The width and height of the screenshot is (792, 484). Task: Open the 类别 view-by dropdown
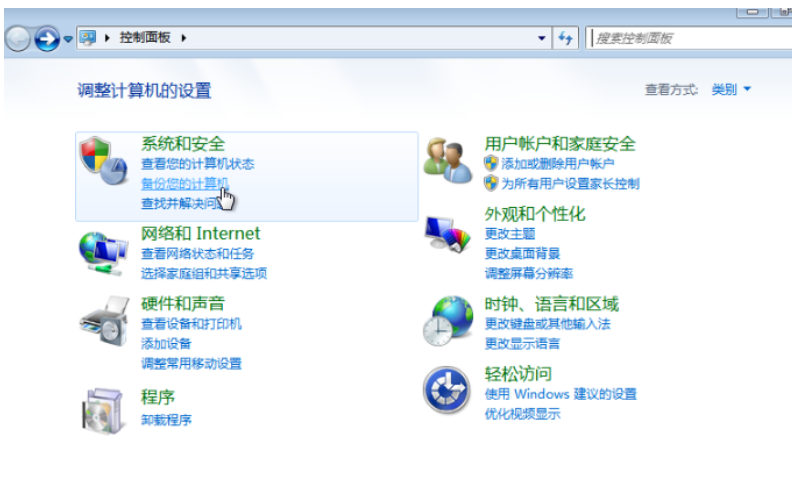click(731, 90)
